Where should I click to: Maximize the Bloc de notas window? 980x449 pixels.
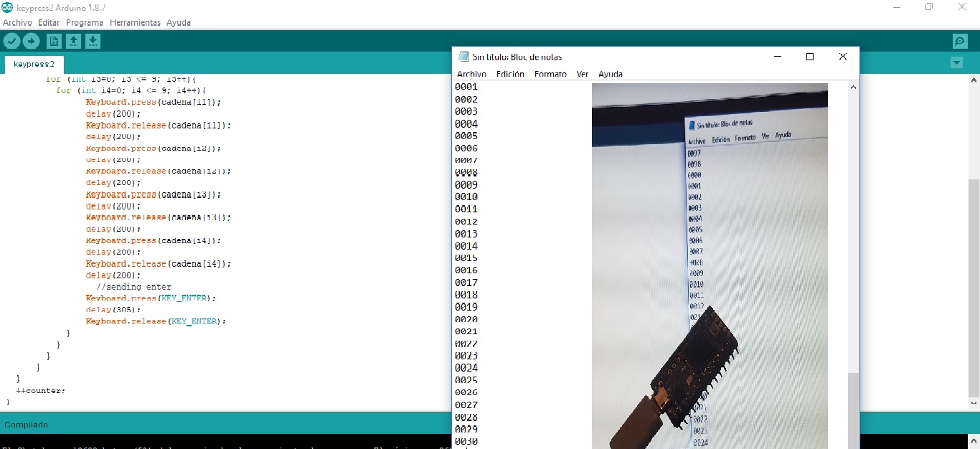click(810, 57)
